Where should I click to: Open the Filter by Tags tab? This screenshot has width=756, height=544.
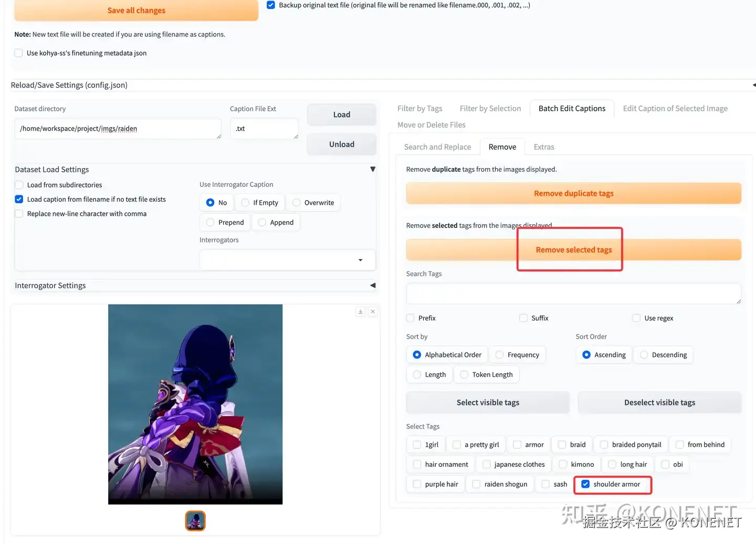tap(419, 109)
